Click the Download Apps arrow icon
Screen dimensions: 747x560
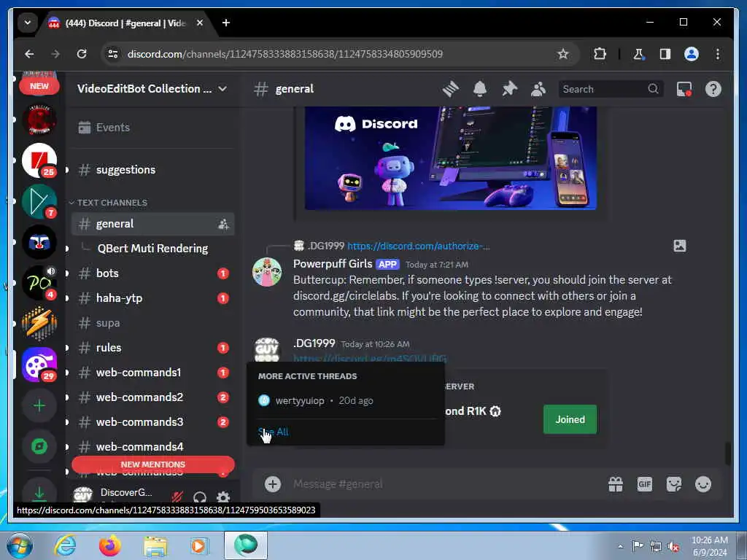(39, 493)
